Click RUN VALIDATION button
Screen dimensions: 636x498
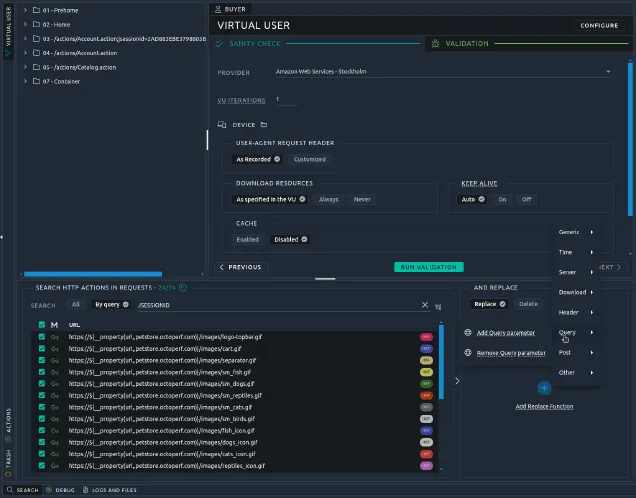tap(429, 267)
